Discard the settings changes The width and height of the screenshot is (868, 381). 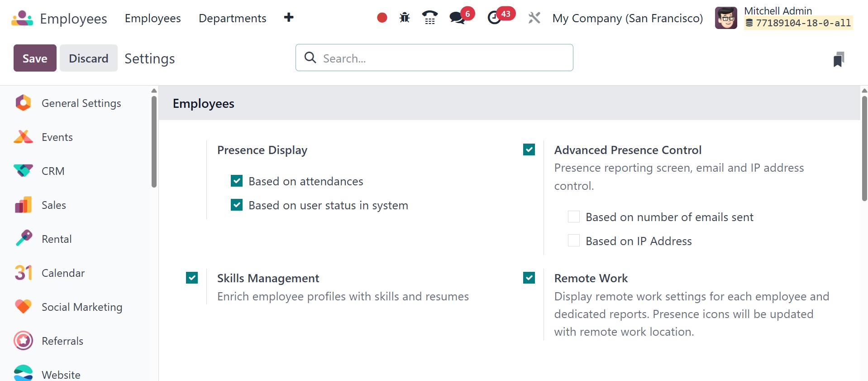pyautogui.click(x=88, y=58)
